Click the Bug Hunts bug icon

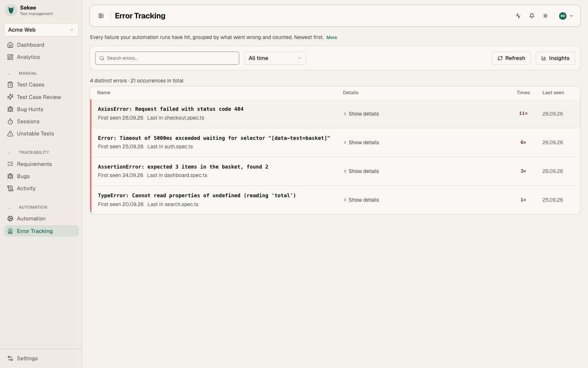tap(10, 109)
